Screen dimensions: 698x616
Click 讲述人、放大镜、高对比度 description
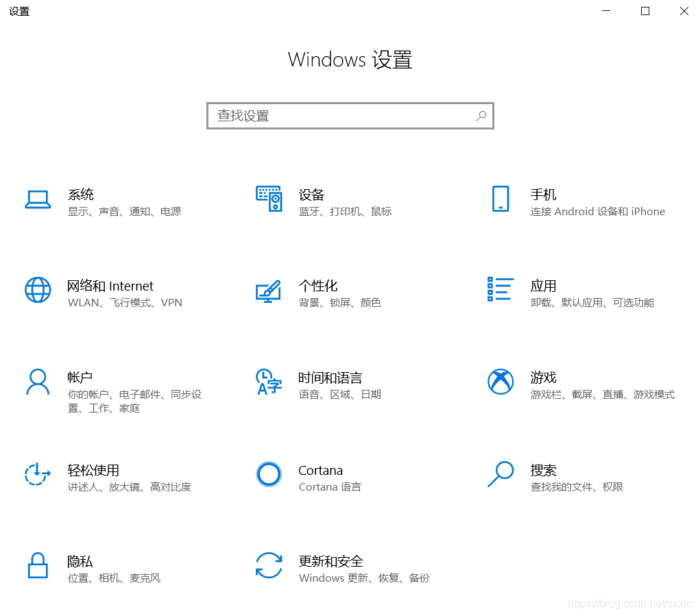click(130, 487)
